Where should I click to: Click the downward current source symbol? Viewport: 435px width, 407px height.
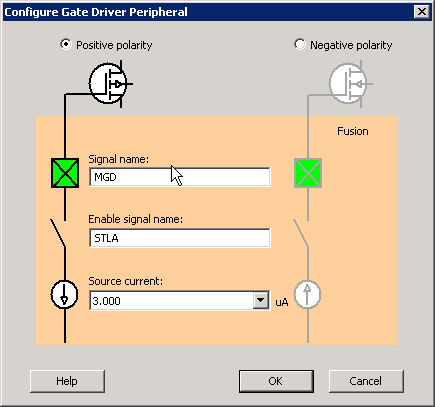[x=65, y=295]
